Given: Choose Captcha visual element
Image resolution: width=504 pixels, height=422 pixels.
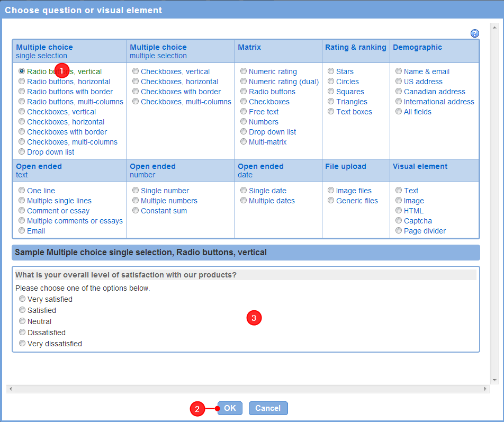Looking at the screenshot, I should point(399,220).
